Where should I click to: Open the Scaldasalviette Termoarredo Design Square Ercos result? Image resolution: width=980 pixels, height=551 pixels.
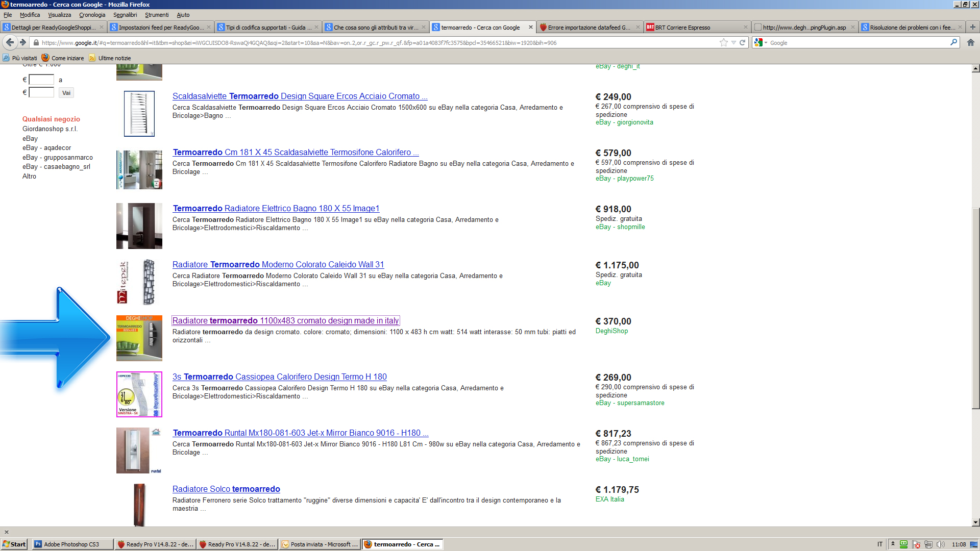coord(300,96)
